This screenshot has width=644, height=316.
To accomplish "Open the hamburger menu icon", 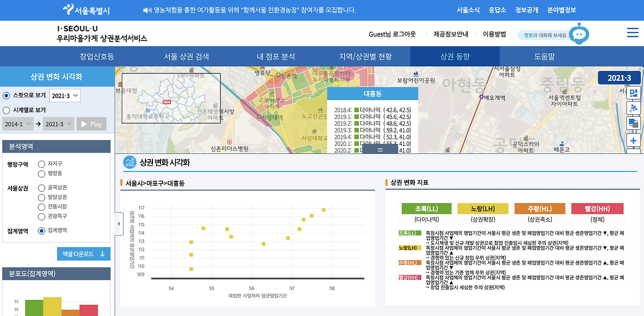I will click(632, 32).
